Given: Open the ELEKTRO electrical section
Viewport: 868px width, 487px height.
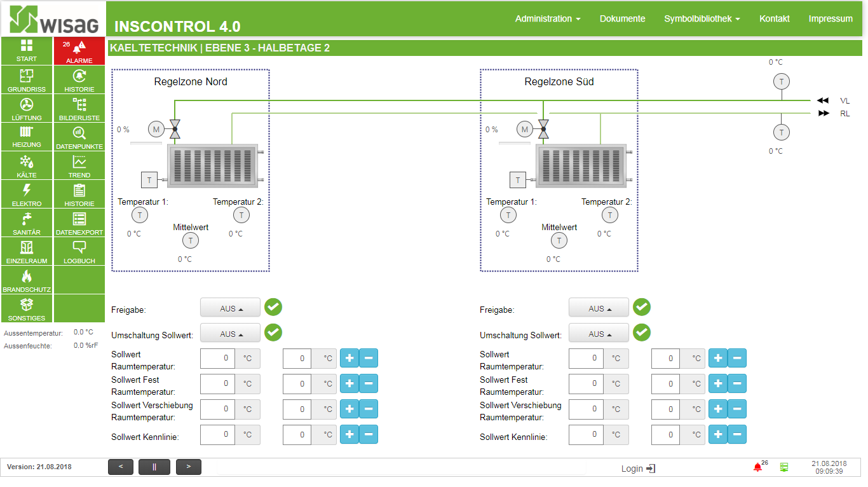Looking at the screenshot, I should pos(27,195).
